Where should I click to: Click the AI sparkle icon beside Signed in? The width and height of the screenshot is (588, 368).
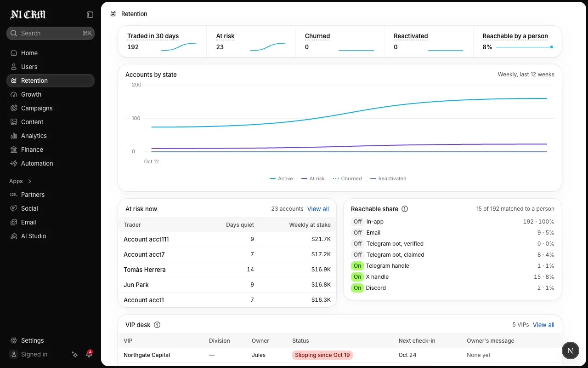[75, 354]
